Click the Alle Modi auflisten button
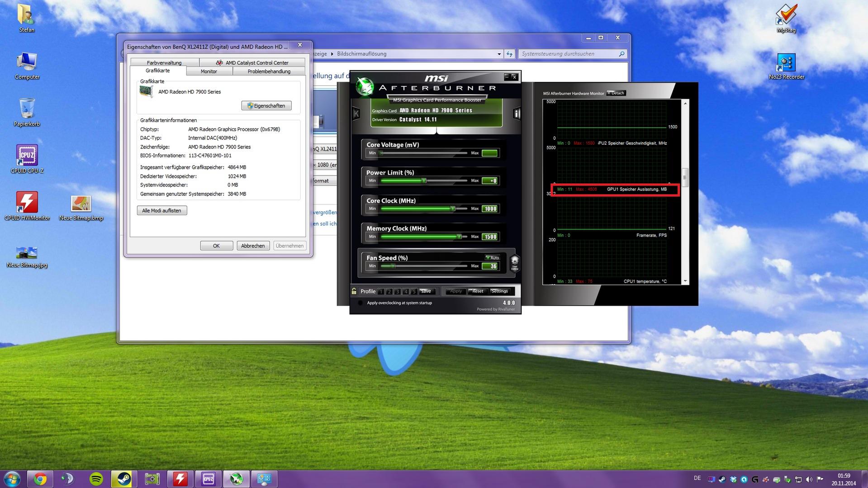 click(161, 211)
